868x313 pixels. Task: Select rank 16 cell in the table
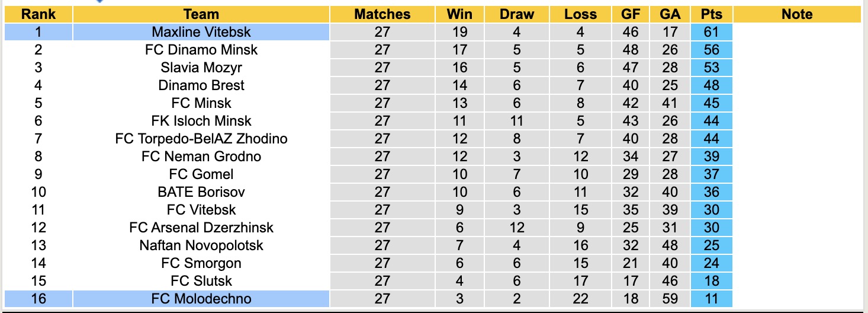point(38,299)
